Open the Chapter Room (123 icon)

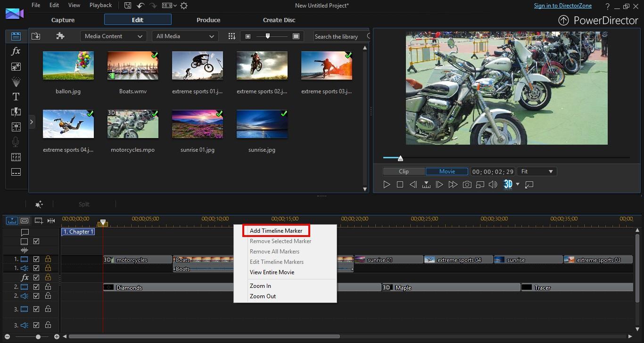tap(16, 157)
